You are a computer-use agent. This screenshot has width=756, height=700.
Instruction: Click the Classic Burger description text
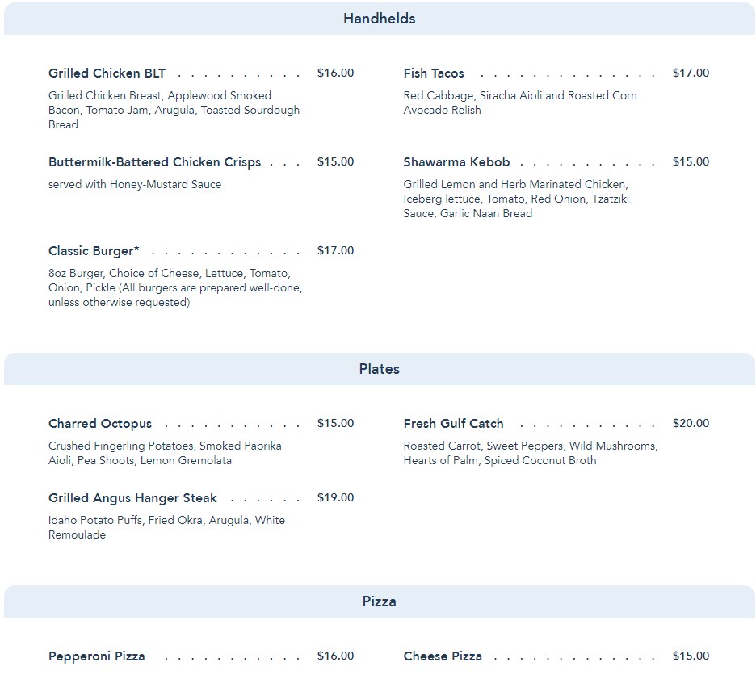[175, 288]
